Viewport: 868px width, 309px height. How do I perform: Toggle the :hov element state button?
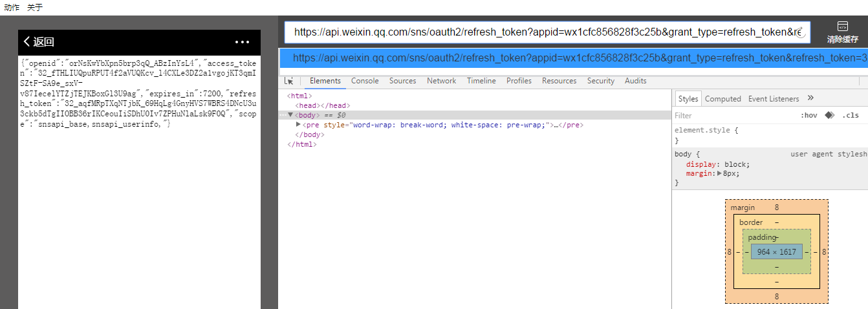point(808,115)
